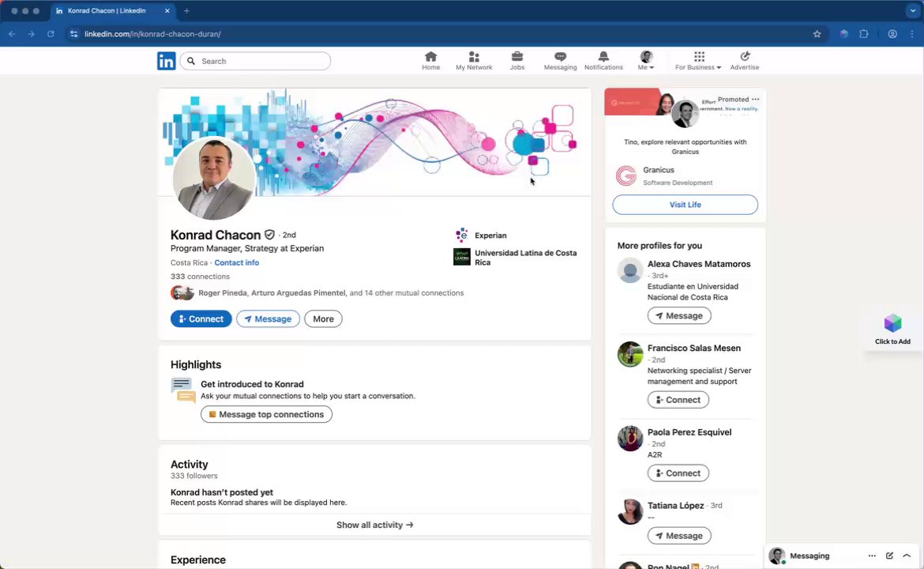This screenshot has height=569, width=924.
Task: View Konrad Chacon's profile photo
Action: point(214,178)
